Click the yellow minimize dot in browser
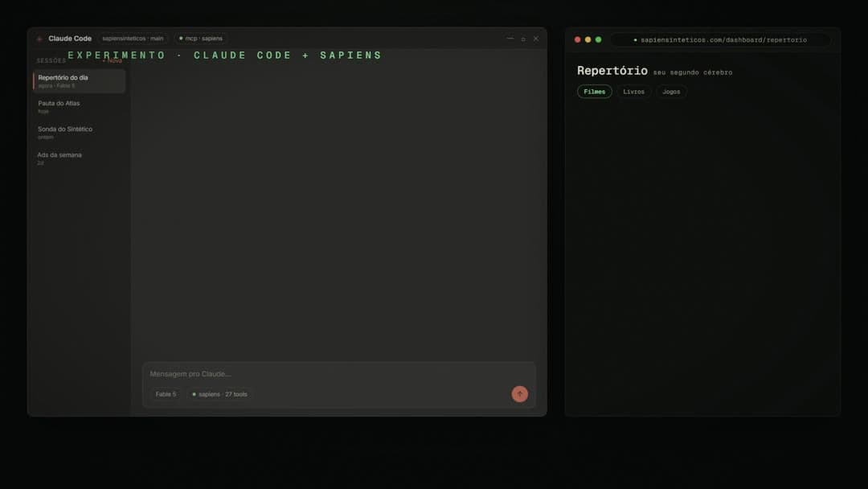This screenshot has height=489, width=868. [x=588, y=40]
